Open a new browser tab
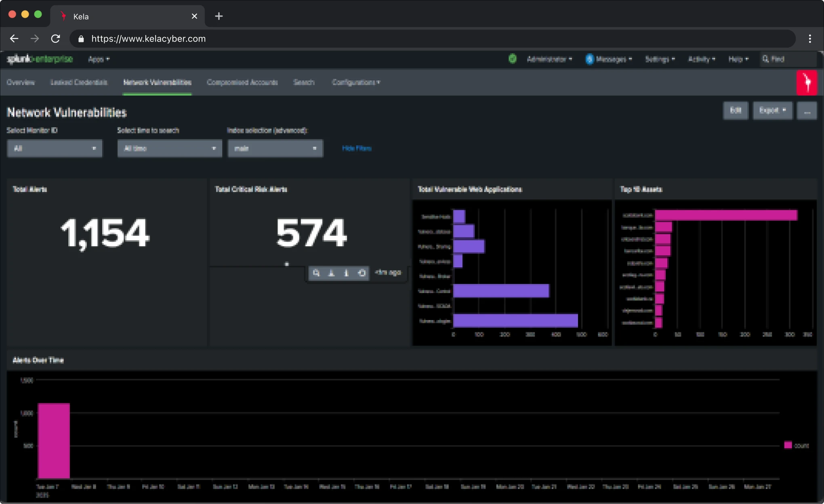This screenshot has width=824, height=504. (x=219, y=16)
